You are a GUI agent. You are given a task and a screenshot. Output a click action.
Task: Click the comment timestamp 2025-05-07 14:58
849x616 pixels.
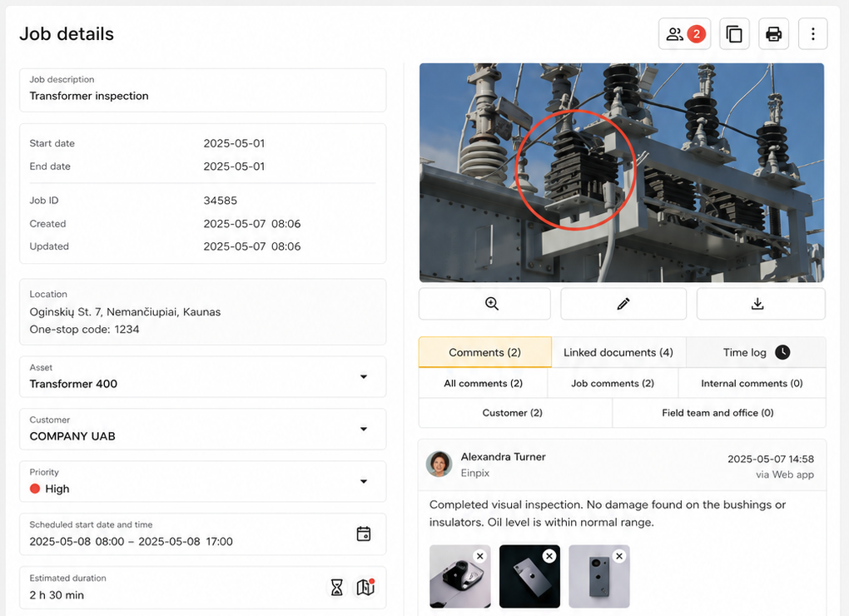pos(771,459)
